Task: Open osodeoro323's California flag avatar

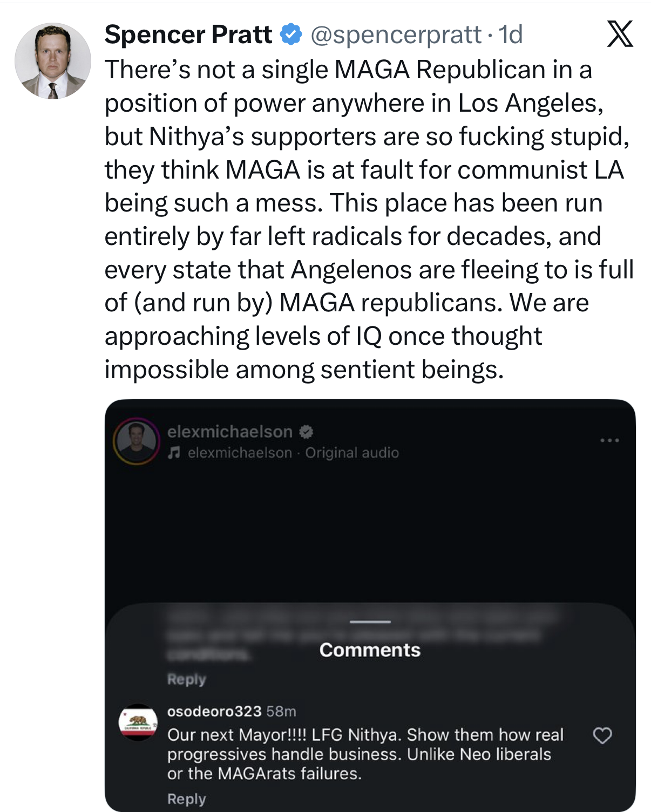Action: pyautogui.click(x=138, y=722)
